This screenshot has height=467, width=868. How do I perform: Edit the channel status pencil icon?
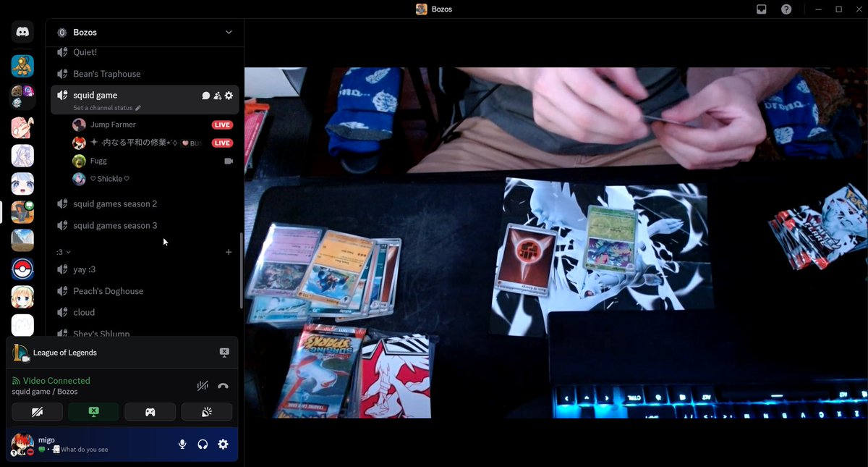(x=138, y=108)
